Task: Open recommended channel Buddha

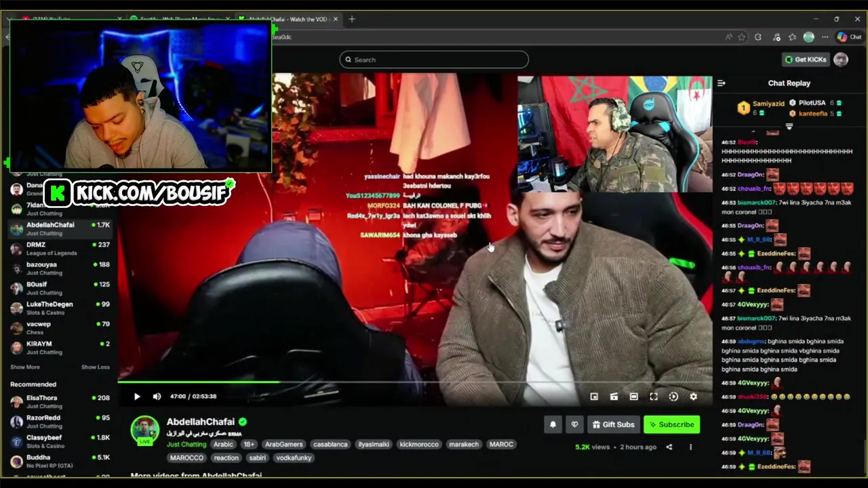Action: click(x=60, y=461)
